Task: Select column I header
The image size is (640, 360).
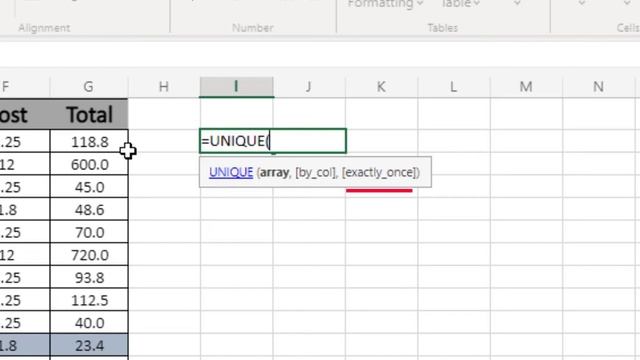Action: [x=236, y=87]
